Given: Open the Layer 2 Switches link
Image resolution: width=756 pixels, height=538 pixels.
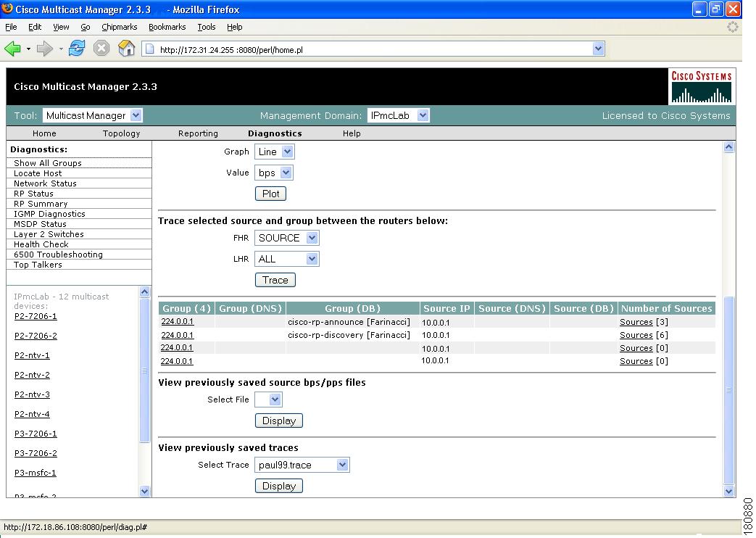Looking at the screenshot, I should 49,234.
